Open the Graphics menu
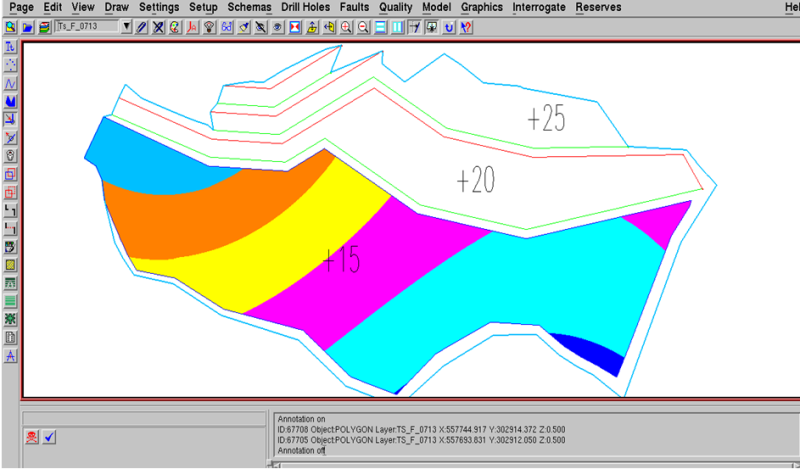Image resolution: width=800 pixels, height=469 pixels. [482, 7]
